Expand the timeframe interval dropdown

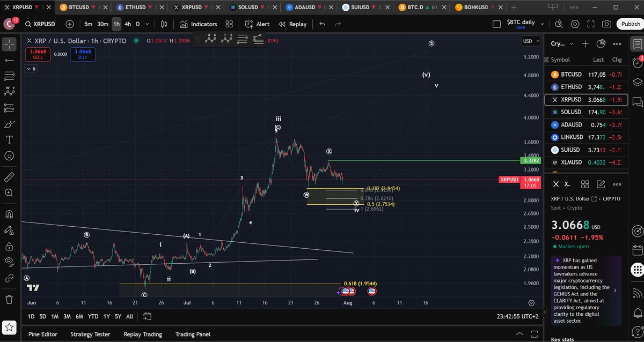pos(148,24)
